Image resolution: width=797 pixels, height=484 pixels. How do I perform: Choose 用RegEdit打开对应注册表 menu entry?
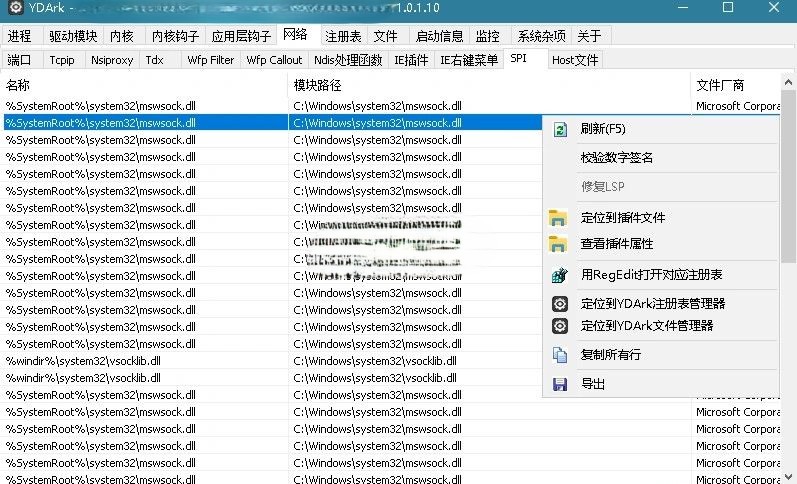point(661,275)
